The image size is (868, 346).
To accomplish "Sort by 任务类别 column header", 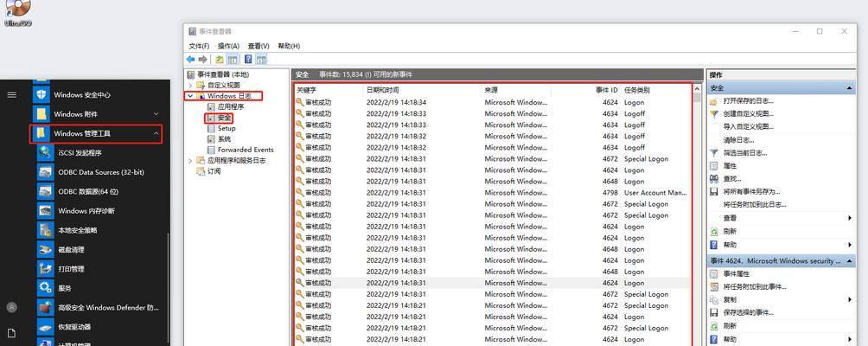I will (655, 90).
